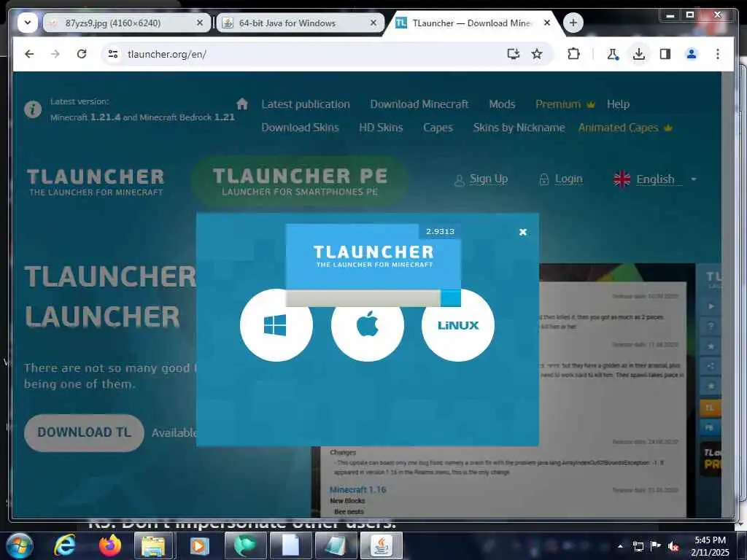
Task: Open the Mods menu item
Action: click(502, 104)
